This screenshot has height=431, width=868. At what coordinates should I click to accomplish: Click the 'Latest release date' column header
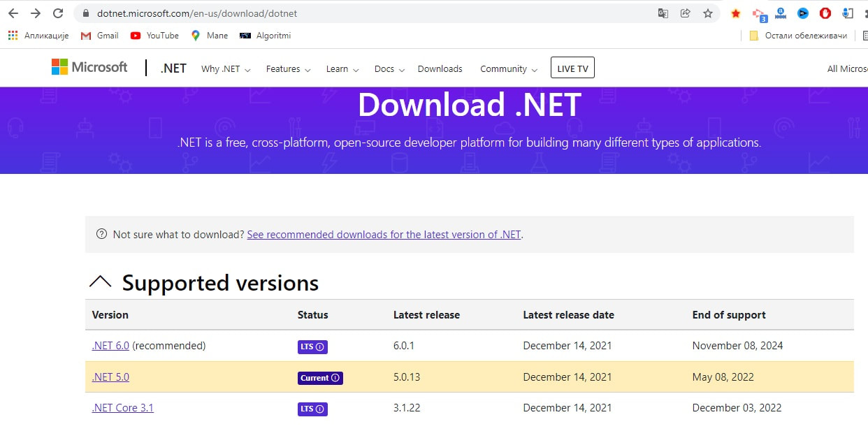568,315
